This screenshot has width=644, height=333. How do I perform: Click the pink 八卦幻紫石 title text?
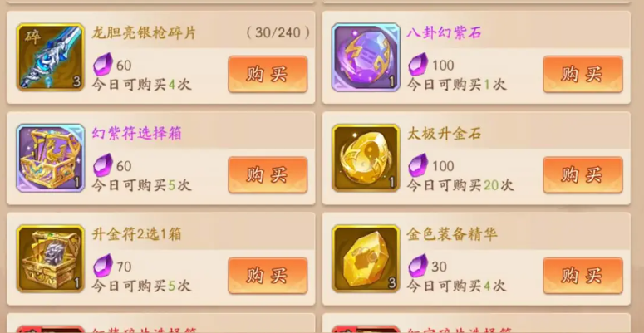[444, 32]
